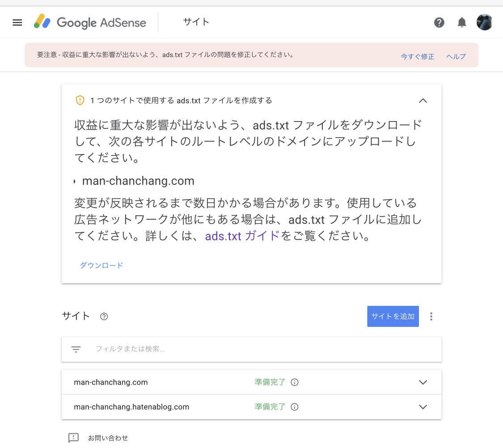Open the three-dot more options menu
The width and height of the screenshot is (503, 448).
tap(431, 317)
